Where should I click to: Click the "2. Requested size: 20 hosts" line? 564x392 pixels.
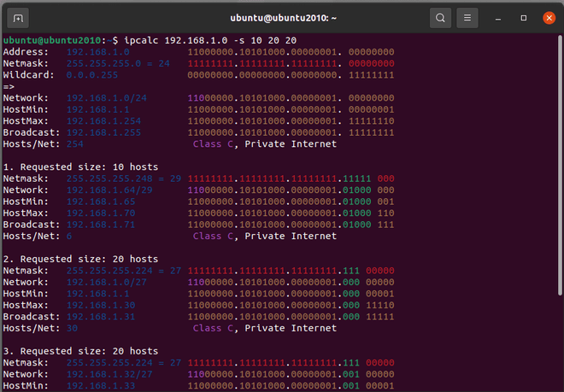point(81,259)
